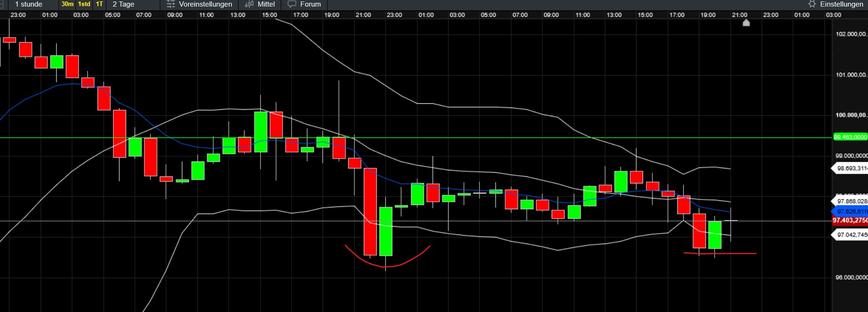The width and height of the screenshot is (868, 312).
Task: Open the Forum chat link
Action: point(304,4)
